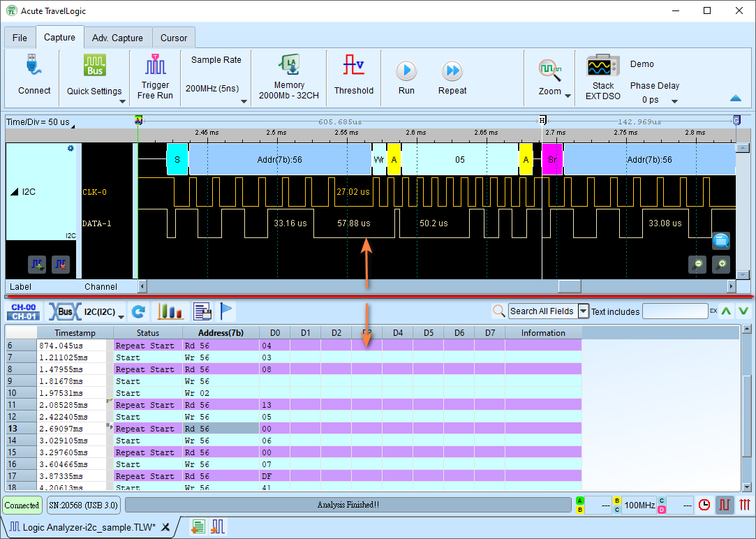Click the add waveform window icon
Image resolution: width=756 pixels, height=539 pixels.
pyautogui.click(x=218, y=526)
